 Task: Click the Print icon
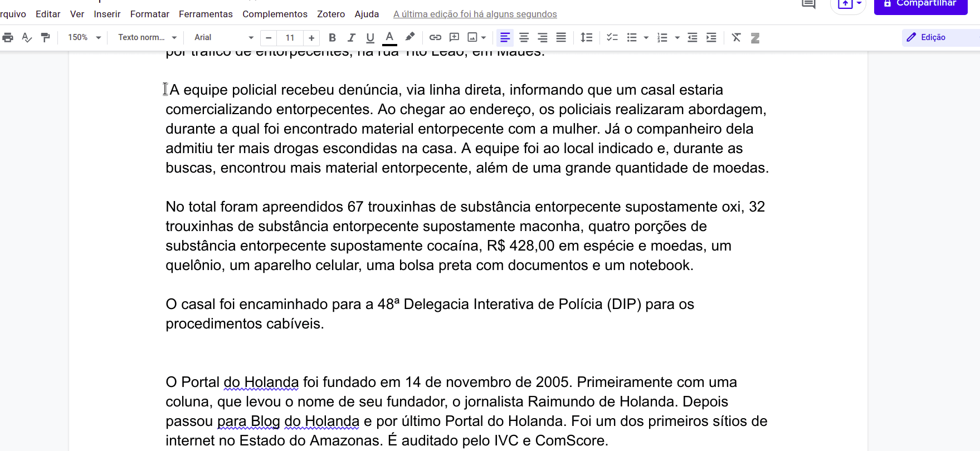[x=8, y=37]
